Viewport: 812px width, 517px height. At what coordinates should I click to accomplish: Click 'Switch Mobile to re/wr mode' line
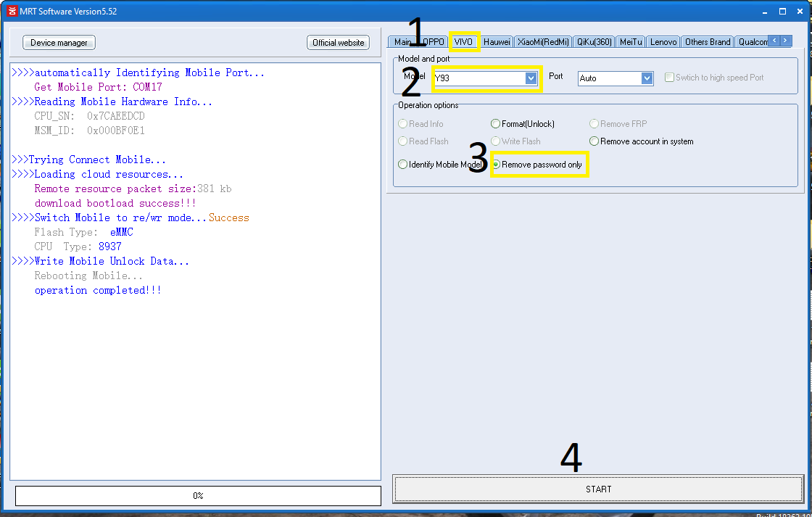(130, 218)
